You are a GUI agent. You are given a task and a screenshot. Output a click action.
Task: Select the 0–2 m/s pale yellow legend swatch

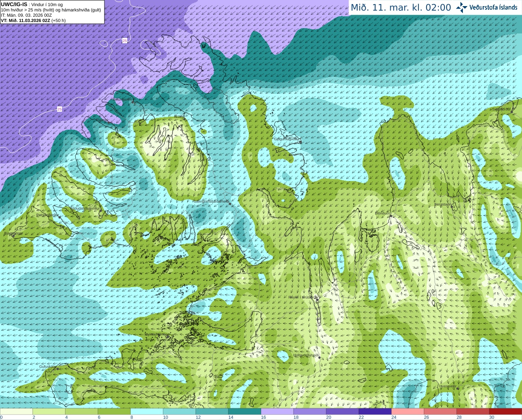click(x=16, y=411)
